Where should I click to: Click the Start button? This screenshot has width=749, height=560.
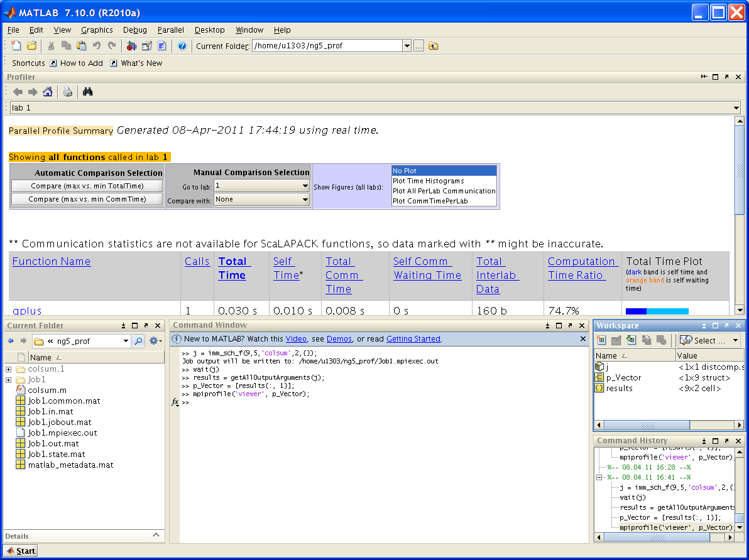click(x=21, y=551)
